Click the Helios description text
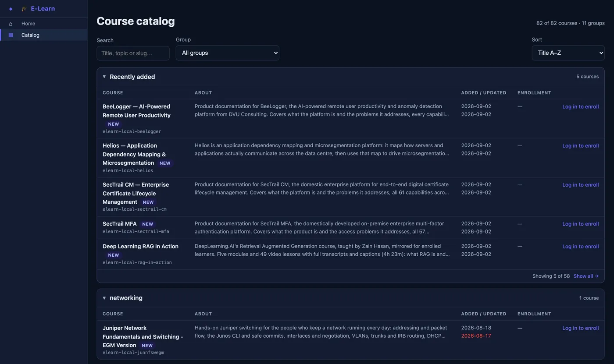614x364 pixels. click(x=322, y=149)
